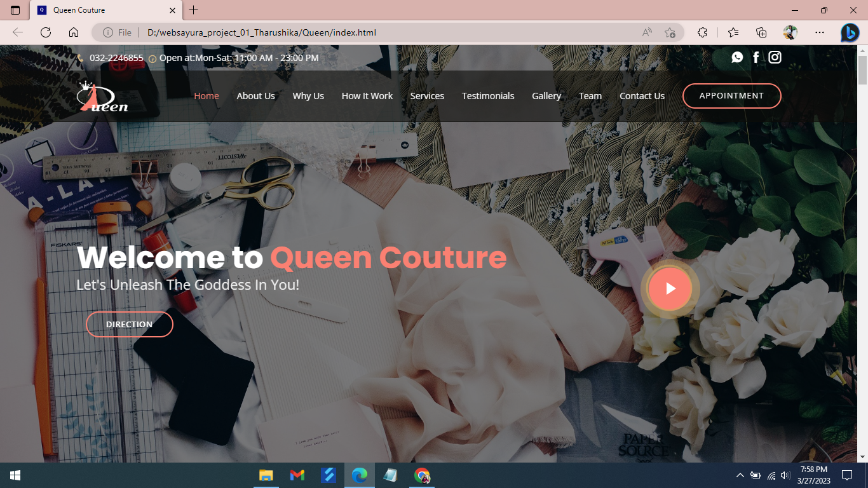Screen dimensions: 868x488
Task: Play the hero section video
Action: pyautogui.click(x=669, y=288)
